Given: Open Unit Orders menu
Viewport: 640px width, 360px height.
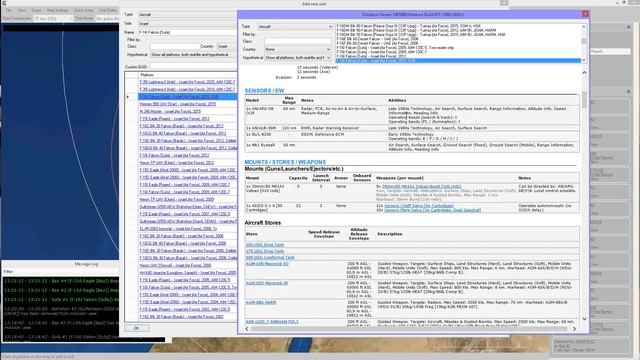Looking at the screenshot, I should pyautogui.click(x=108, y=10).
